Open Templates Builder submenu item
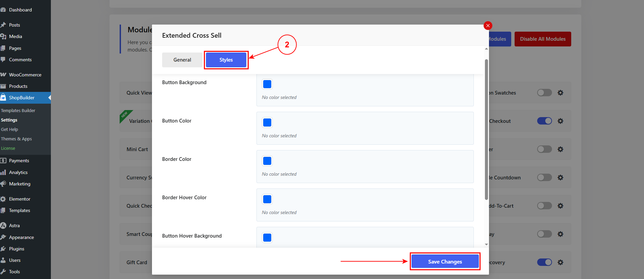Image resolution: width=644 pixels, height=279 pixels. point(18,110)
